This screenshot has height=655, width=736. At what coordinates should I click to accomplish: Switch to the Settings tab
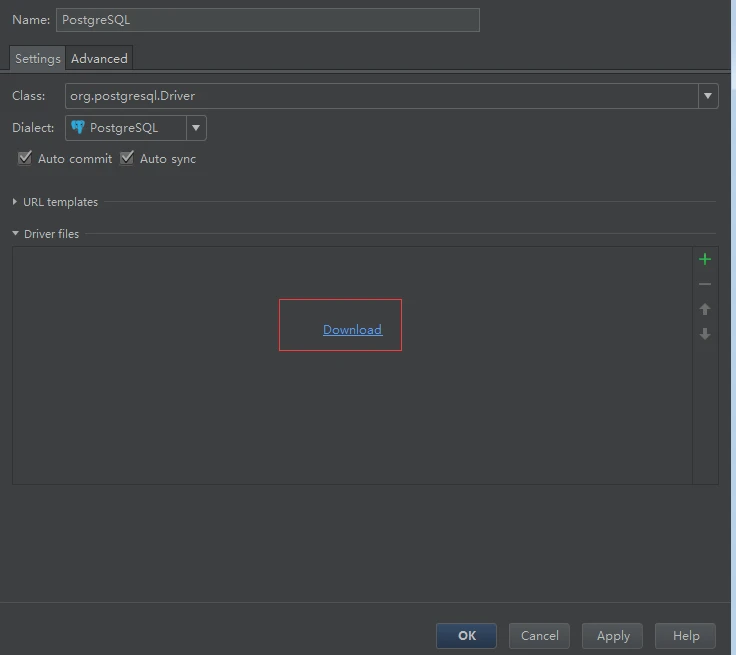pos(38,59)
